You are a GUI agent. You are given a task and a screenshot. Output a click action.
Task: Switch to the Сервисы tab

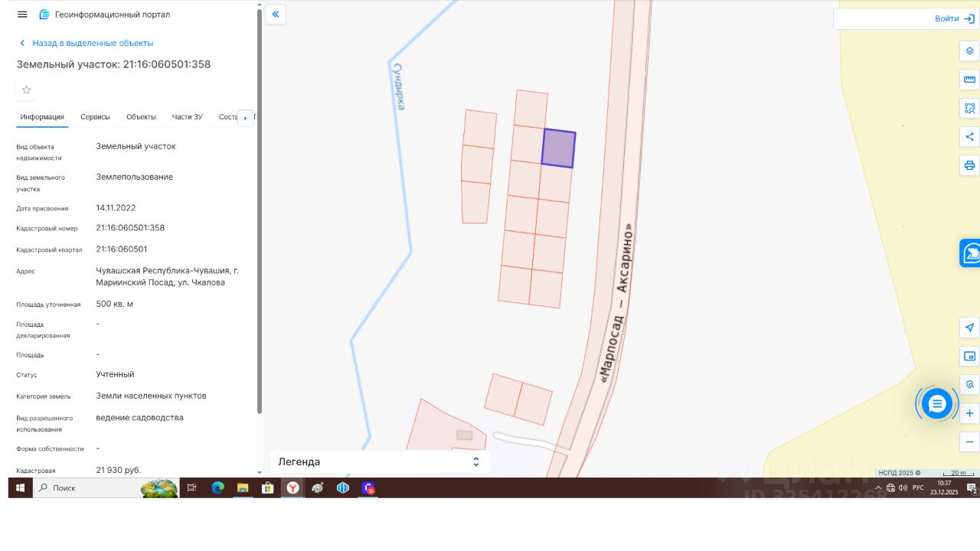pyautogui.click(x=95, y=117)
